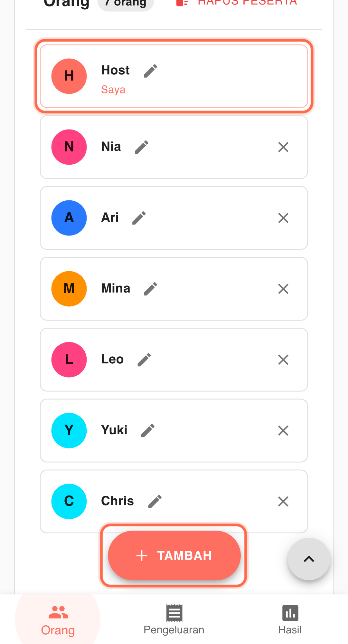The width and height of the screenshot is (348, 644).
Task: Delete Chris from the participants
Action: pyautogui.click(x=283, y=502)
